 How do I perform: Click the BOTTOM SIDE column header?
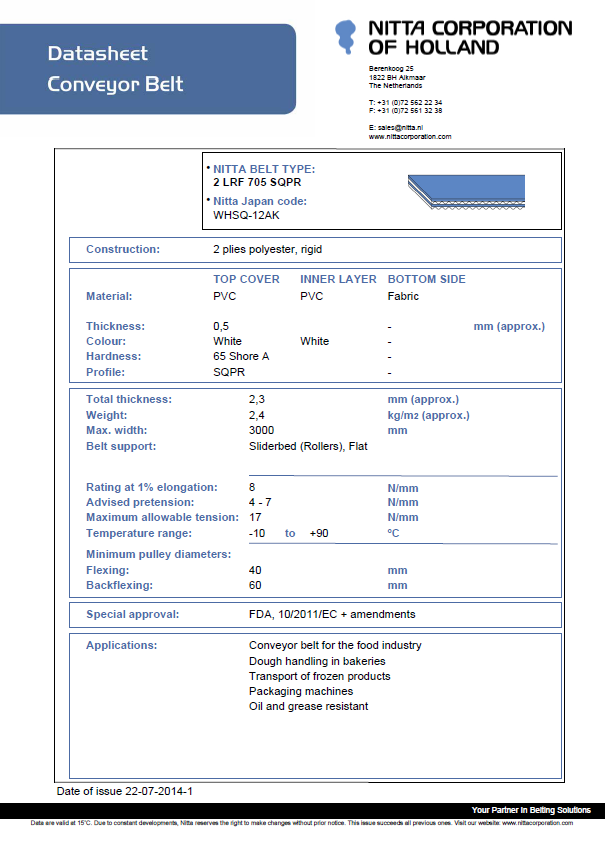pyautogui.click(x=427, y=279)
